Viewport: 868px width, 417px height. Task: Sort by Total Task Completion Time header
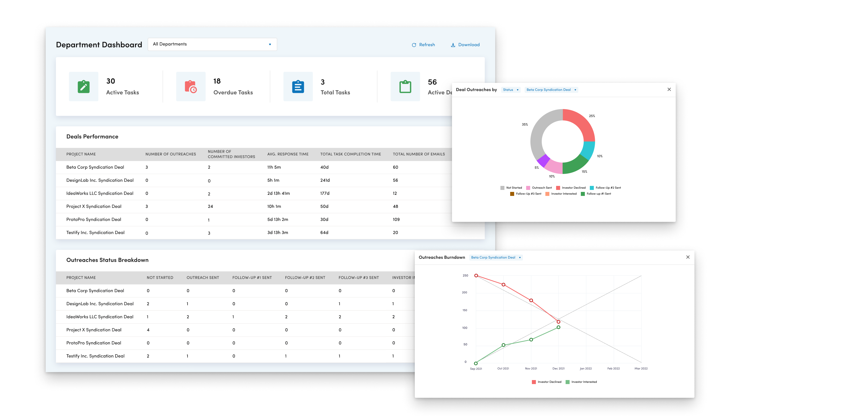click(350, 154)
